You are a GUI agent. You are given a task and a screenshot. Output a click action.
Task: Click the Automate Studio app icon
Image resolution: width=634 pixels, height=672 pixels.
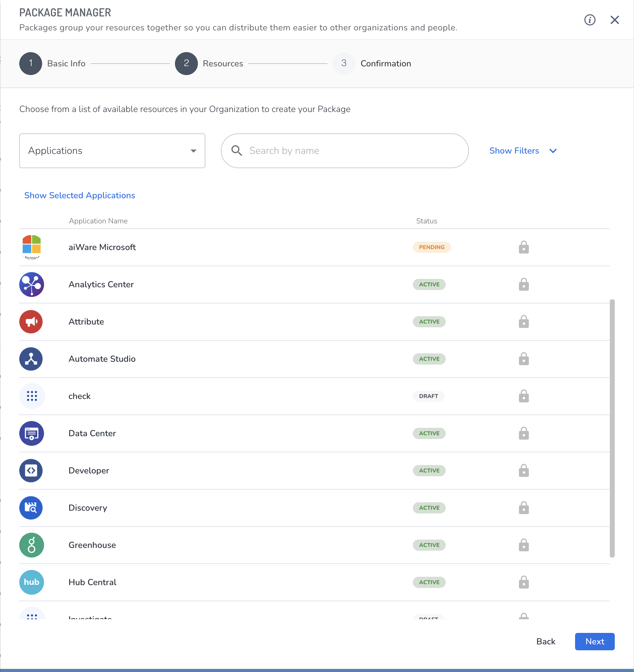click(x=31, y=359)
